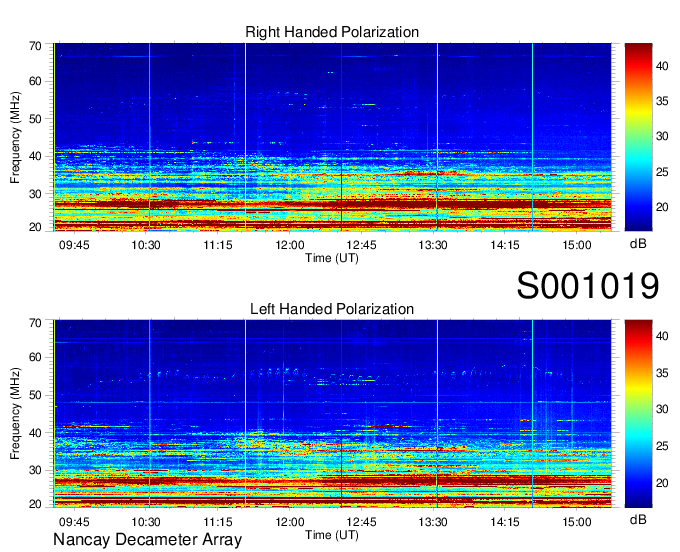
Task: Click the 11:15 time tick of the left-handed plot
Action: click(x=218, y=522)
